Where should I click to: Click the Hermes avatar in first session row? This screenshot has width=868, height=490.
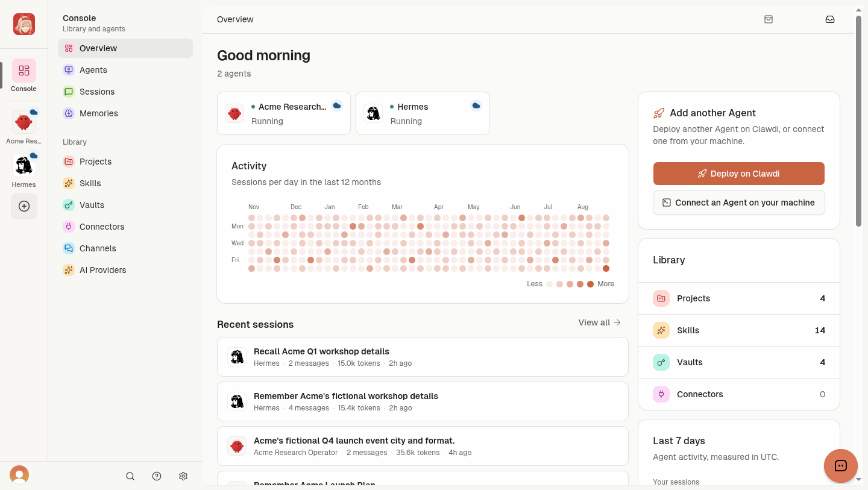[x=237, y=357]
